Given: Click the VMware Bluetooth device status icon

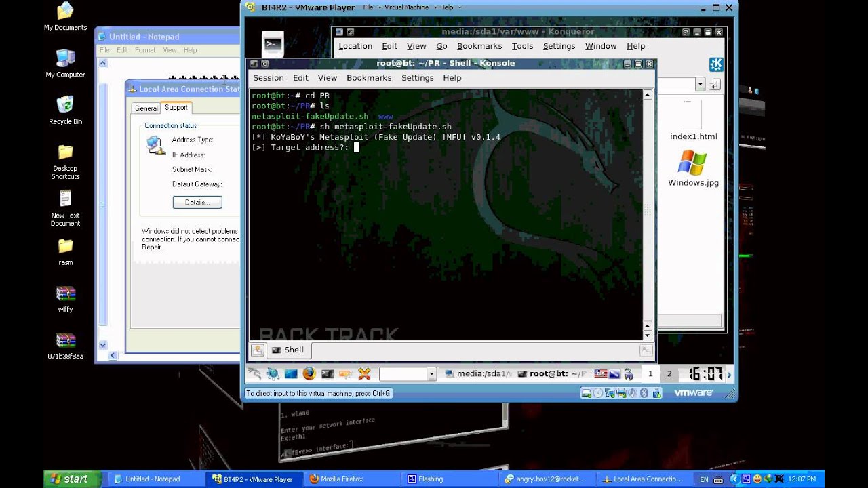Looking at the screenshot, I should (644, 393).
